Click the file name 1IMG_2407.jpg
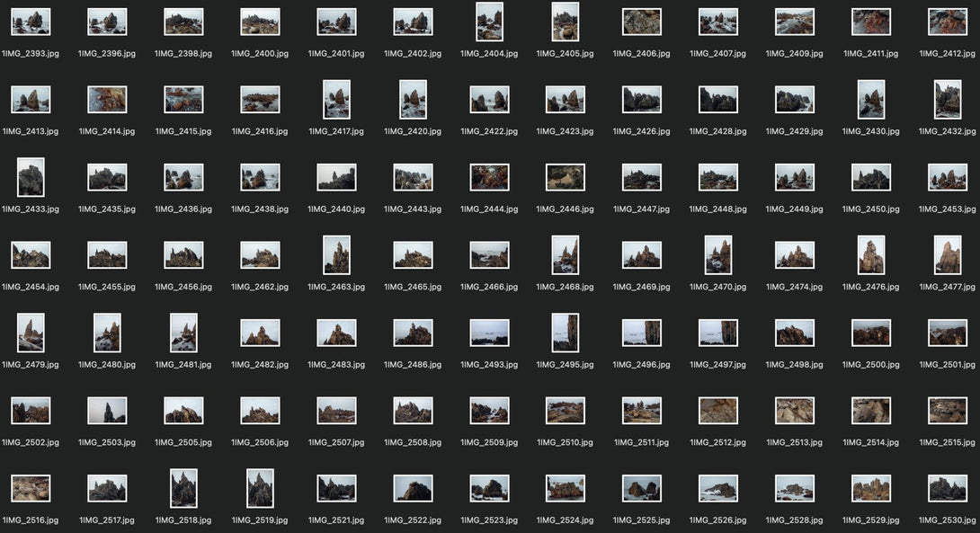This screenshot has width=980, height=533. (x=718, y=54)
